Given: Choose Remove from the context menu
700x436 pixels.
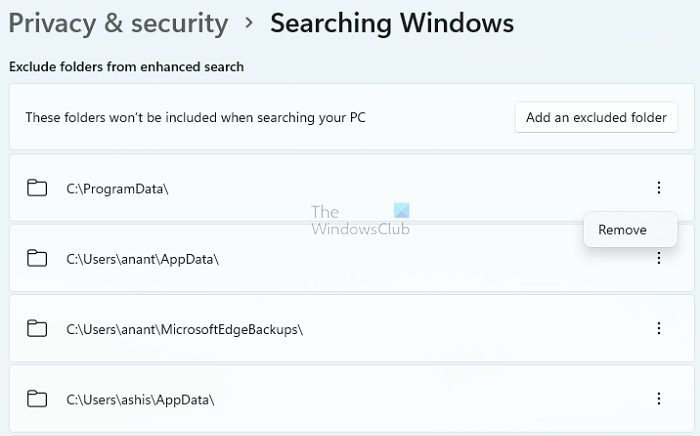Looking at the screenshot, I should (622, 230).
